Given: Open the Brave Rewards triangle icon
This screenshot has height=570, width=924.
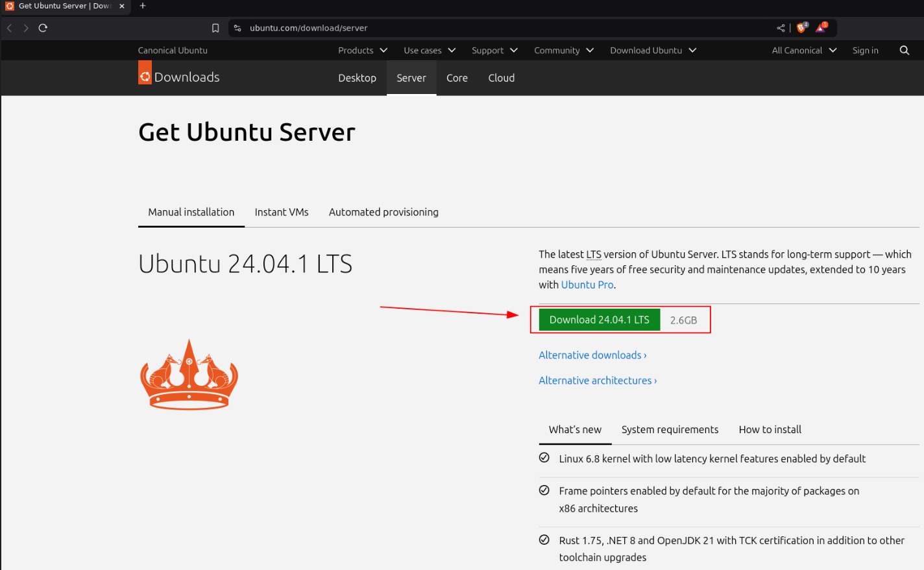Looking at the screenshot, I should [821, 27].
